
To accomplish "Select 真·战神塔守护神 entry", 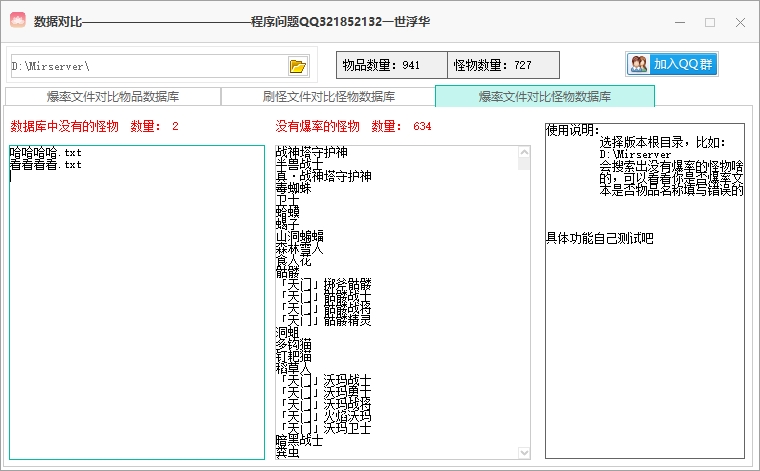I will [324, 176].
